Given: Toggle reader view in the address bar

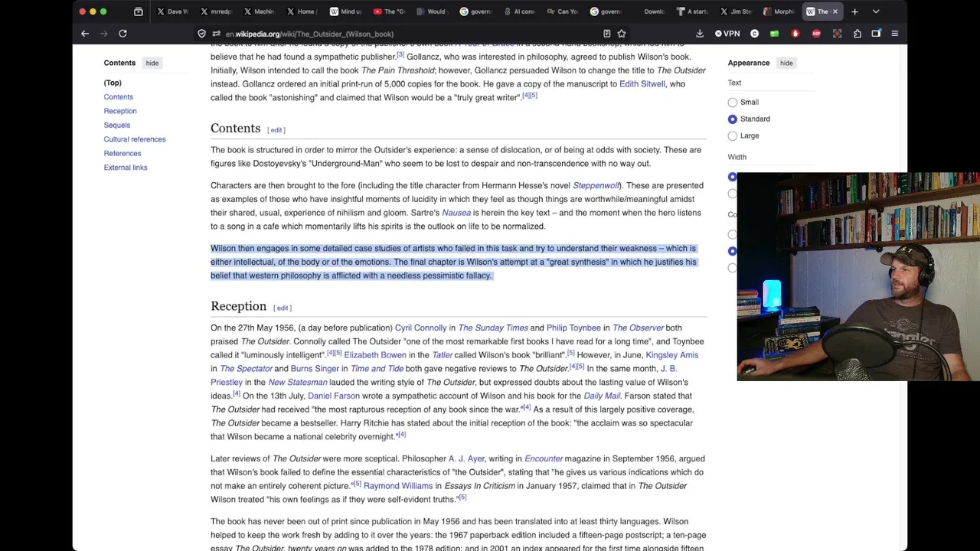Looking at the screenshot, I should pos(606,34).
